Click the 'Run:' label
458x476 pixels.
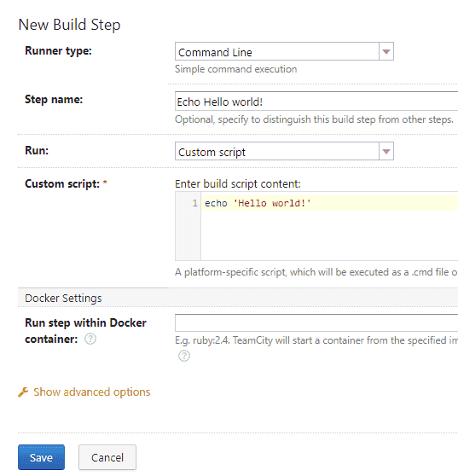click(x=37, y=150)
